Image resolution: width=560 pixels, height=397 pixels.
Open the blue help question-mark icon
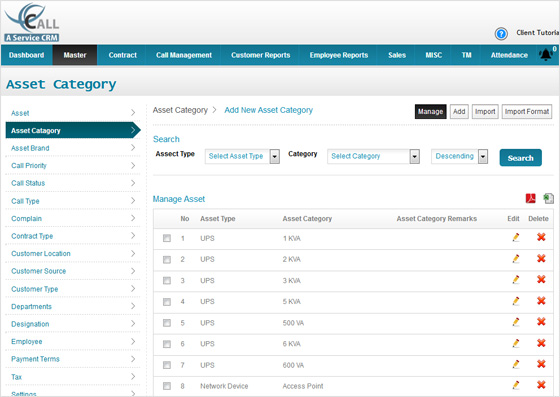point(501,34)
